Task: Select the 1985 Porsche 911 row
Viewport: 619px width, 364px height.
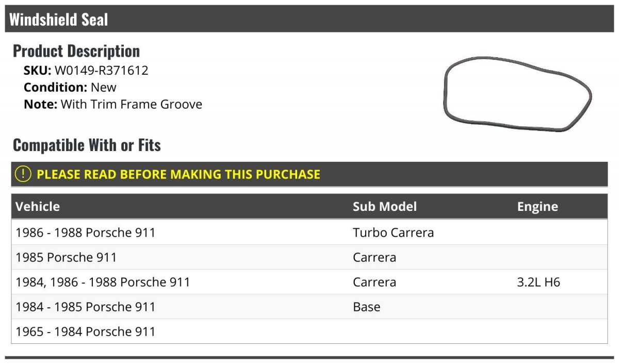Action: point(309,257)
